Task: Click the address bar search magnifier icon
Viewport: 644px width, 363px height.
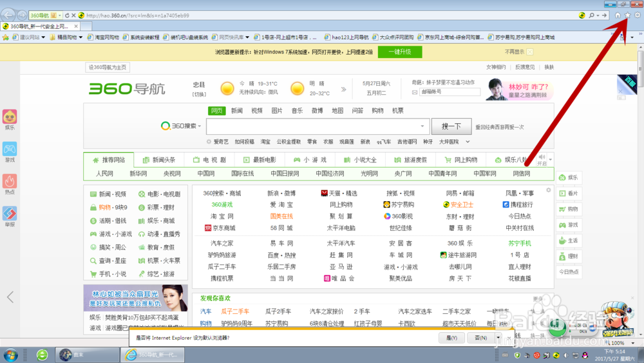Action: [591, 15]
